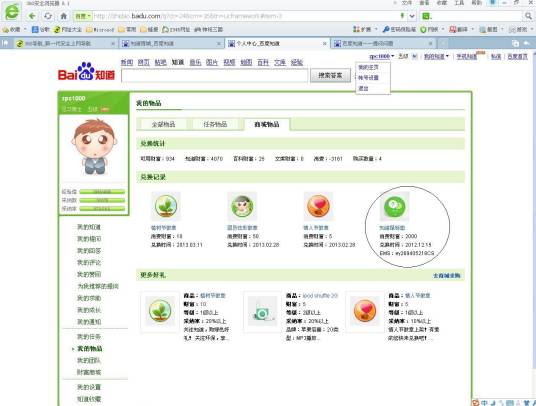This screenshot has height=406, width=536.
Task: Open the iPod shuffle product name link
Action: (320, 296)
